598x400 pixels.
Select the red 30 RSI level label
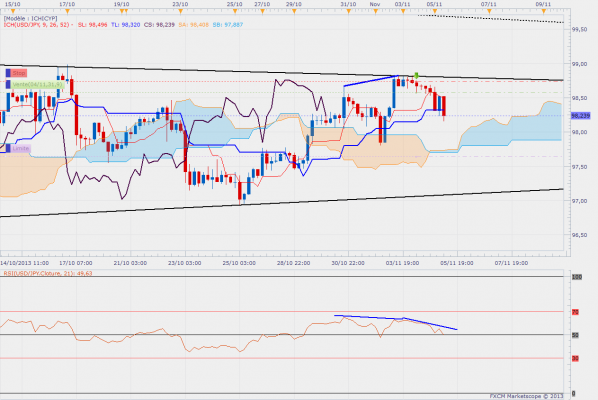575,358
